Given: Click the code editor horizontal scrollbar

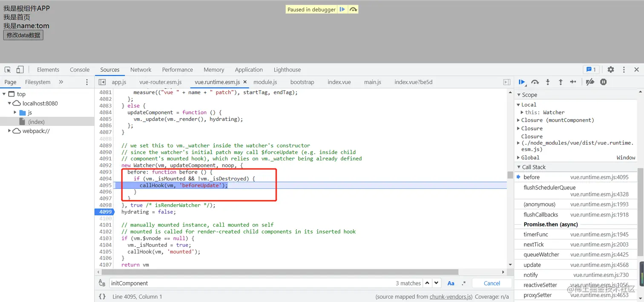Looking at the screenshot, I should point(280,272).
